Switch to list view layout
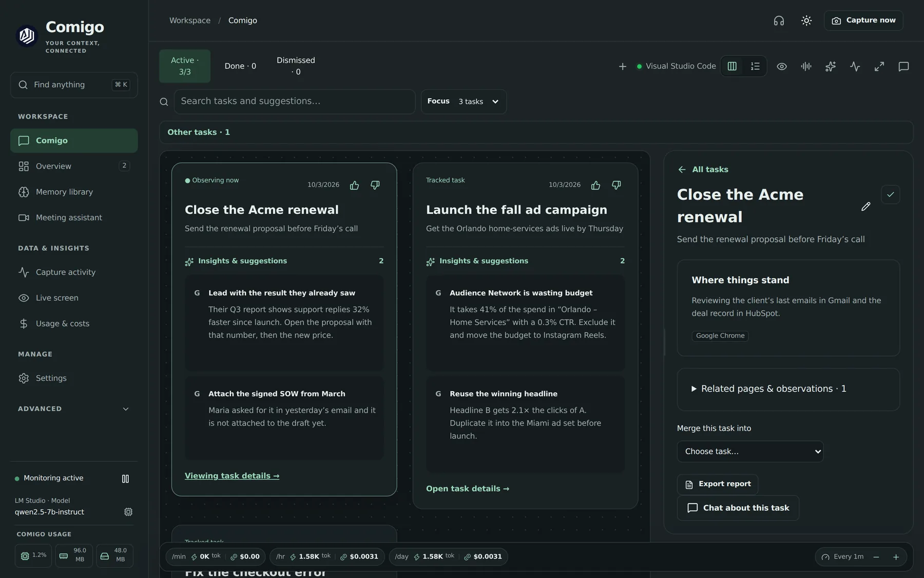Viewport: 924px width, 578px height. pyautogui.click(x=755, y=66)
